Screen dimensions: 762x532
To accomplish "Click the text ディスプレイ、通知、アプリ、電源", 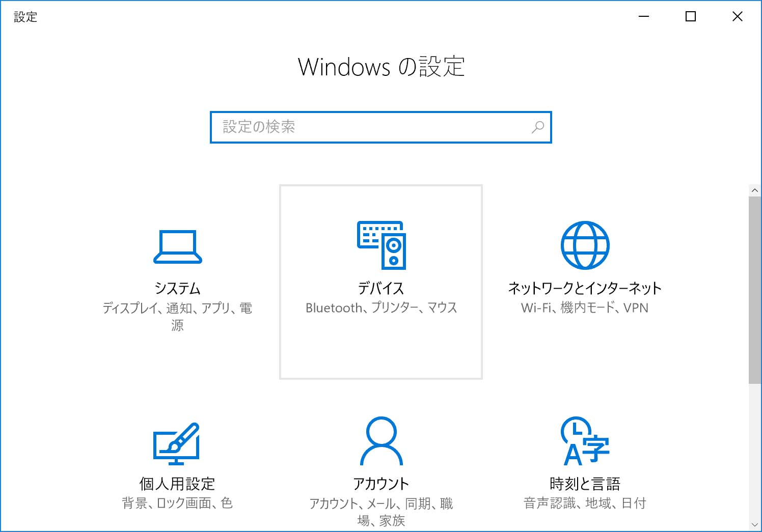I will click(177, 317).
